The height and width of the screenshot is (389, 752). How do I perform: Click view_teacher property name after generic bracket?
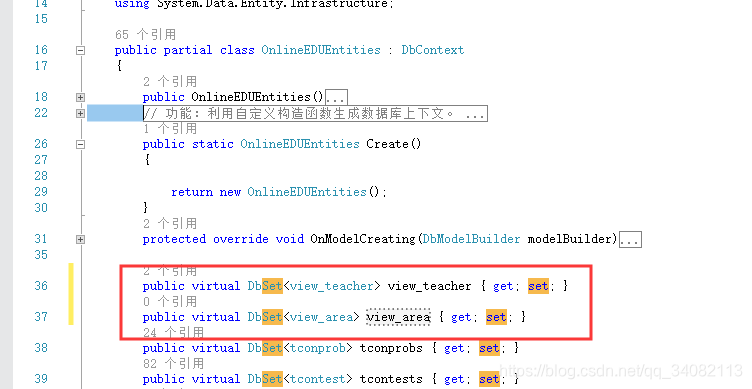pos(429,286)
